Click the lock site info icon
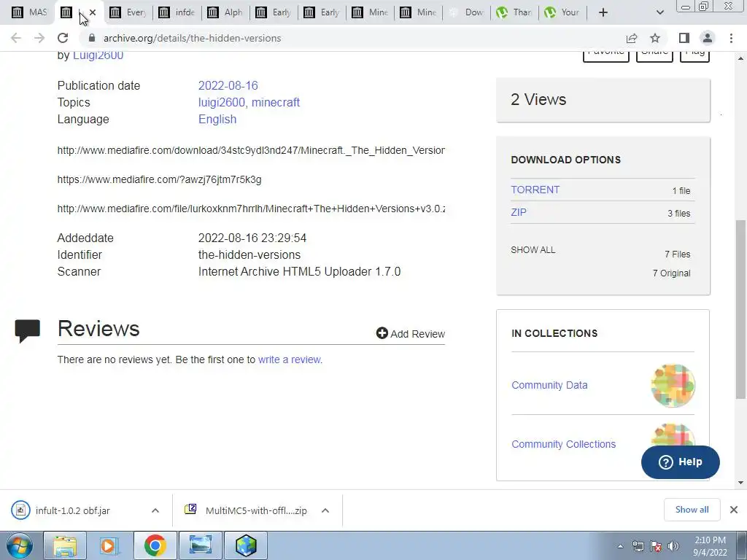The height and width of the screenshot is (560, 747). [92, 38]
